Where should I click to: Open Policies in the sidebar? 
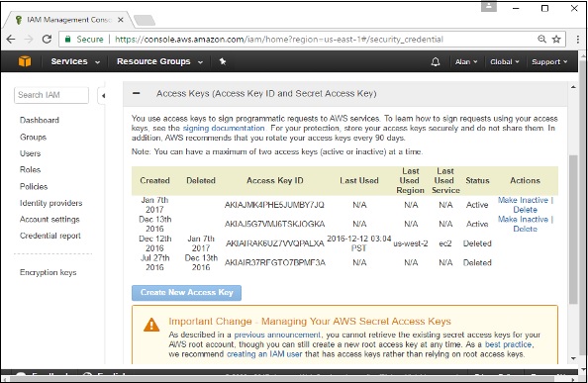click(x=34, y=186)
